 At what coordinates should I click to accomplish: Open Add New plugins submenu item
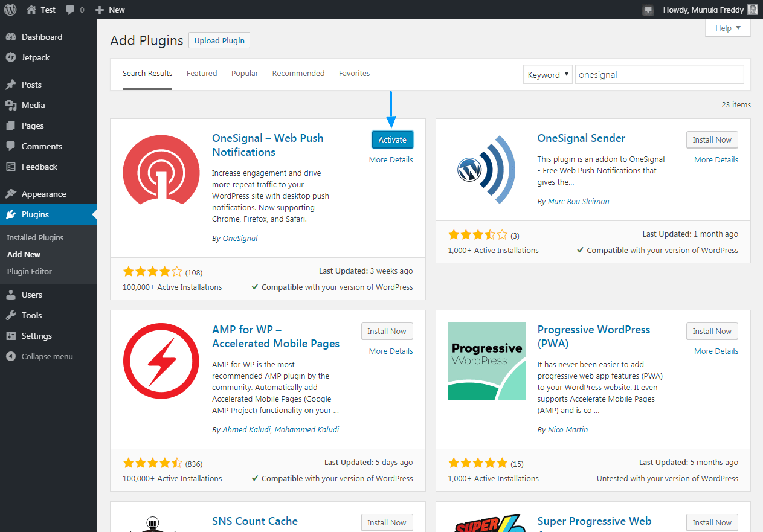[24, 254]
